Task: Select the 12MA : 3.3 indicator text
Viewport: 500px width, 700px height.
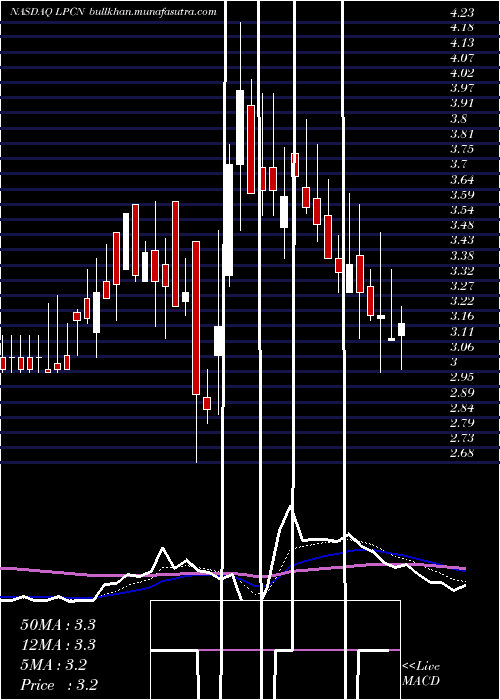Action: click(x=58, y=645)
